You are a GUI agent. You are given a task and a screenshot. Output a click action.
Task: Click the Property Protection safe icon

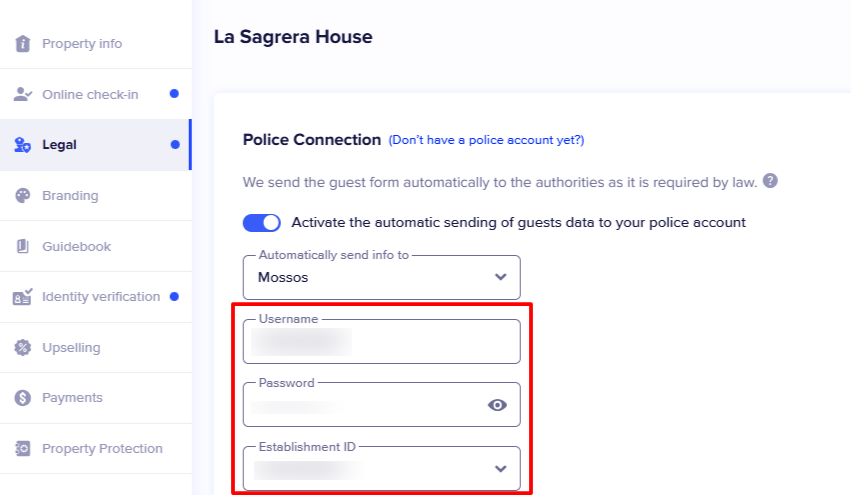[x=23, y=448]
